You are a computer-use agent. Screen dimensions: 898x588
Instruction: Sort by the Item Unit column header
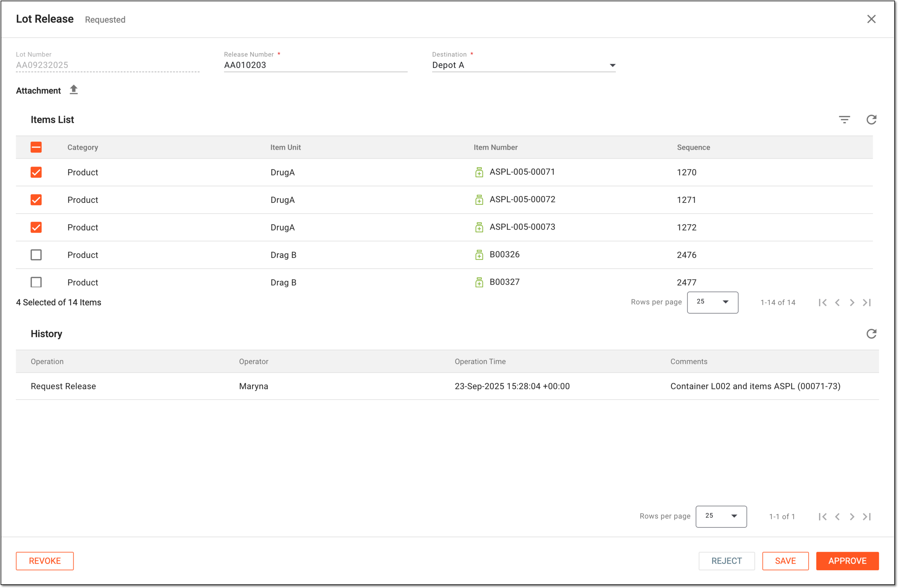click(285, 148)
